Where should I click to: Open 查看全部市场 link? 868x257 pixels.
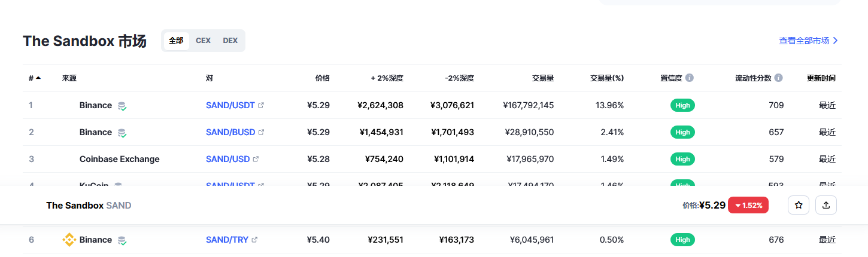[x=808, y=41]
